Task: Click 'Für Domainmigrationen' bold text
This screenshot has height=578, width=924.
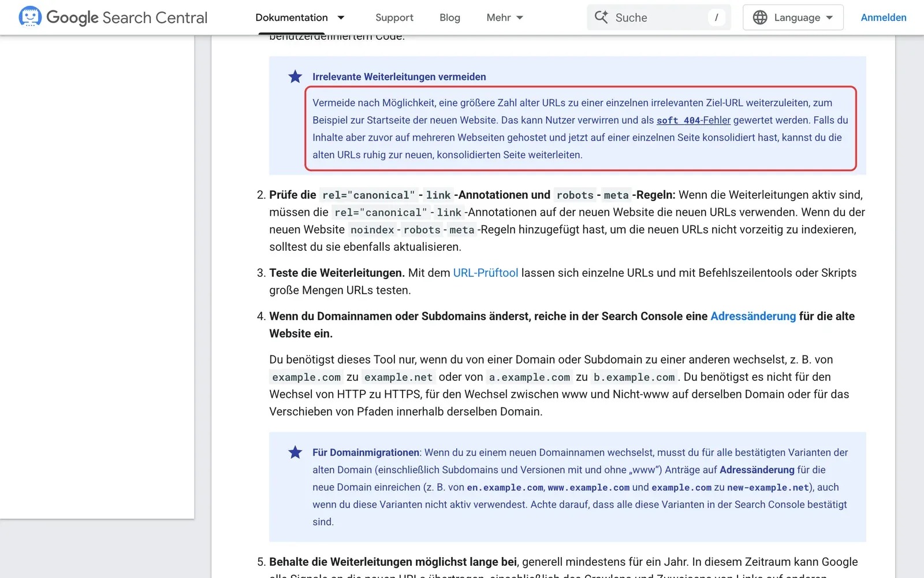Action: (366, 453)
